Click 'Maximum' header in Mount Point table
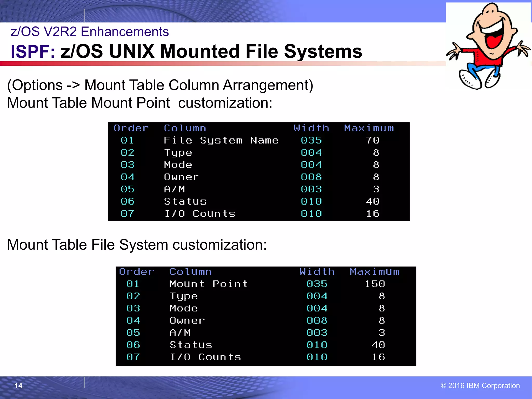Viewport: 532px width, 399px height. click(x=375, y=272)
